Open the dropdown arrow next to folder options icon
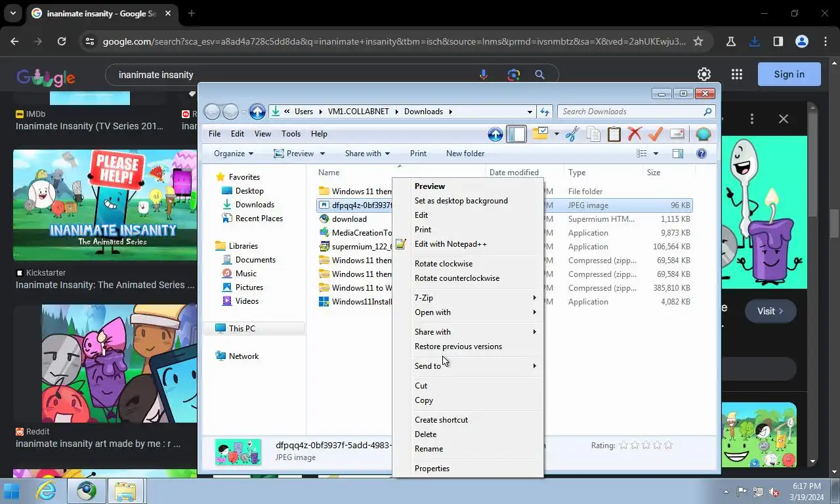 coord(556,134)
